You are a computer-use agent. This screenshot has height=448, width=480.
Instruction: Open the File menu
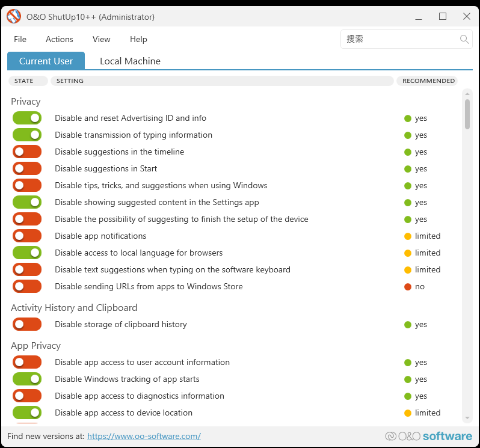tap(20, 39)
